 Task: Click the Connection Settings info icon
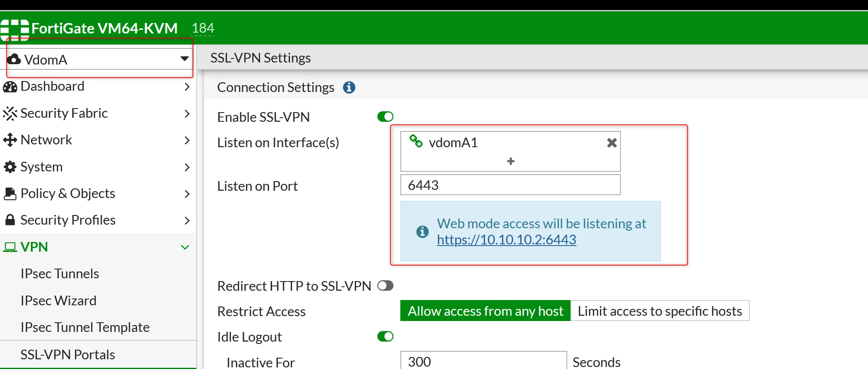(x=349, y=87)
